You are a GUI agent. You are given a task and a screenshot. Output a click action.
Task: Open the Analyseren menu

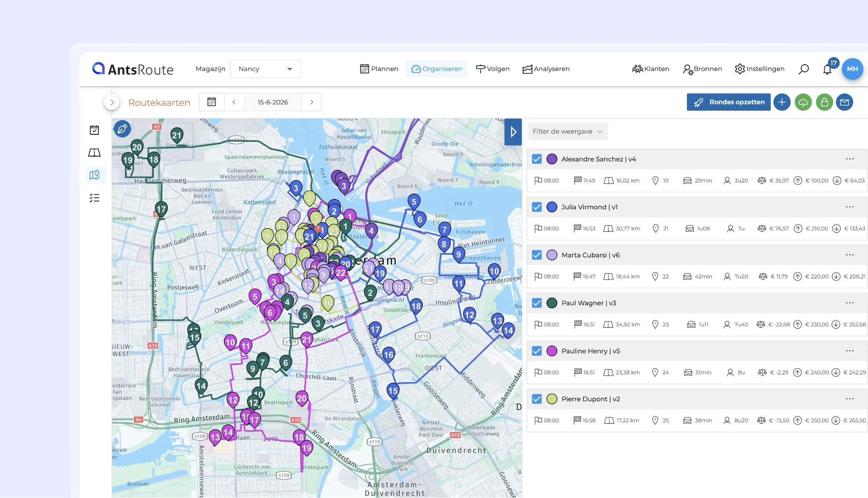546,69
